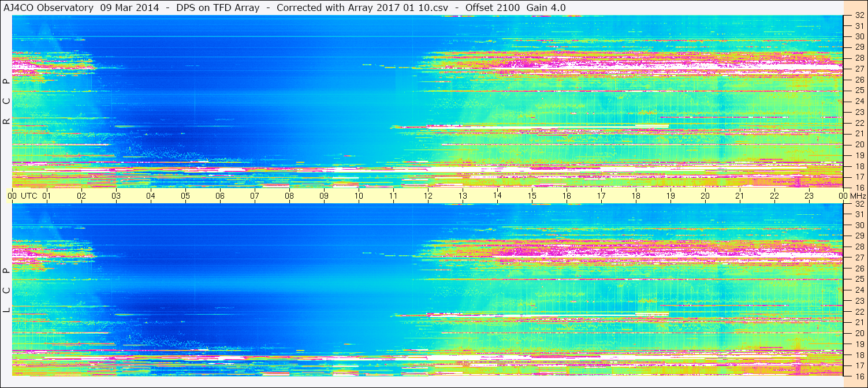Image resolution: width=868 pixels, height=388 pixels.
Task: Click the 20 MHz tick label of RCP panel
Action: point(859,144)
